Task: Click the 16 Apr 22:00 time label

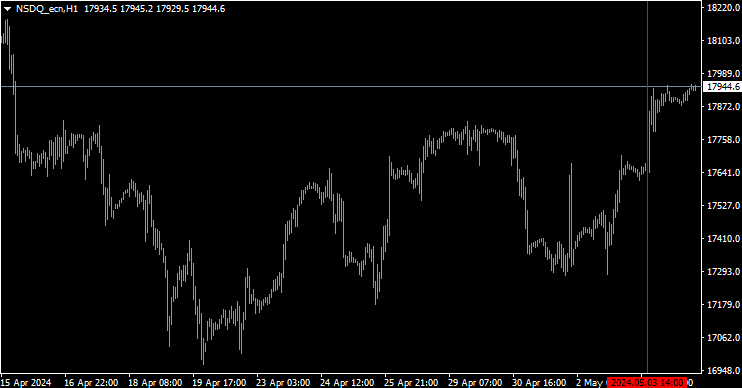Action: [91, 382]
